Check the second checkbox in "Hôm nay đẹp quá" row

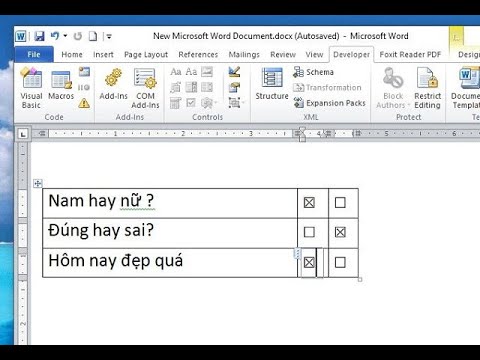tap(340, 262)
